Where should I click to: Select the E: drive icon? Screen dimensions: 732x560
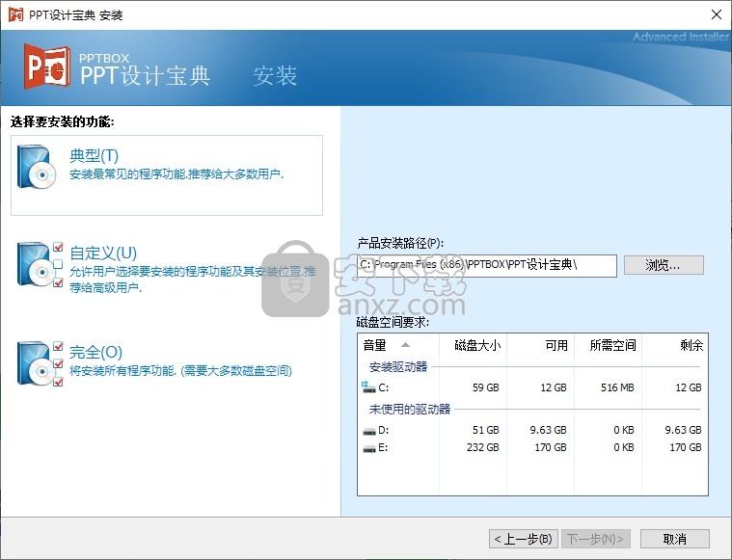pyautogui.click(x=369, y=448)
